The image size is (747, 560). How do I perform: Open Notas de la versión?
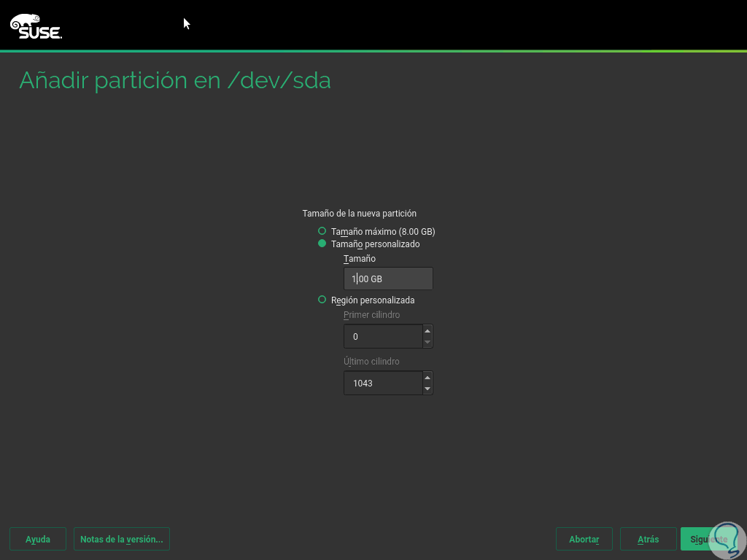click(x=122, y=539)
